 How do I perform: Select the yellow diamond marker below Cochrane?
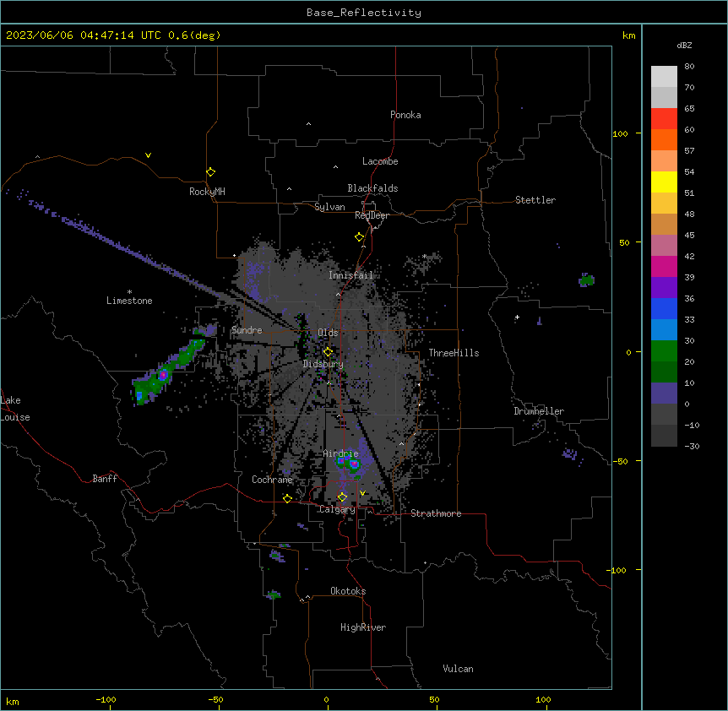pos(287,498)
